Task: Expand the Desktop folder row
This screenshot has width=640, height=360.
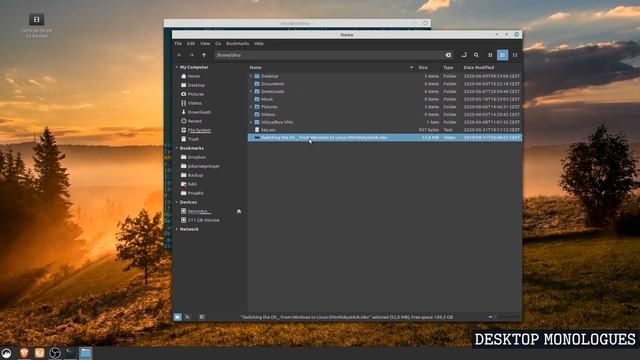Action: click(x=251, y=76)
